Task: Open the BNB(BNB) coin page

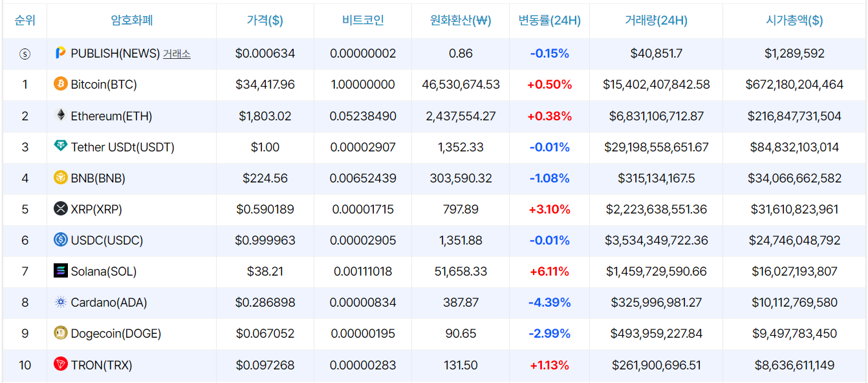Action: [x=98, y=178]
